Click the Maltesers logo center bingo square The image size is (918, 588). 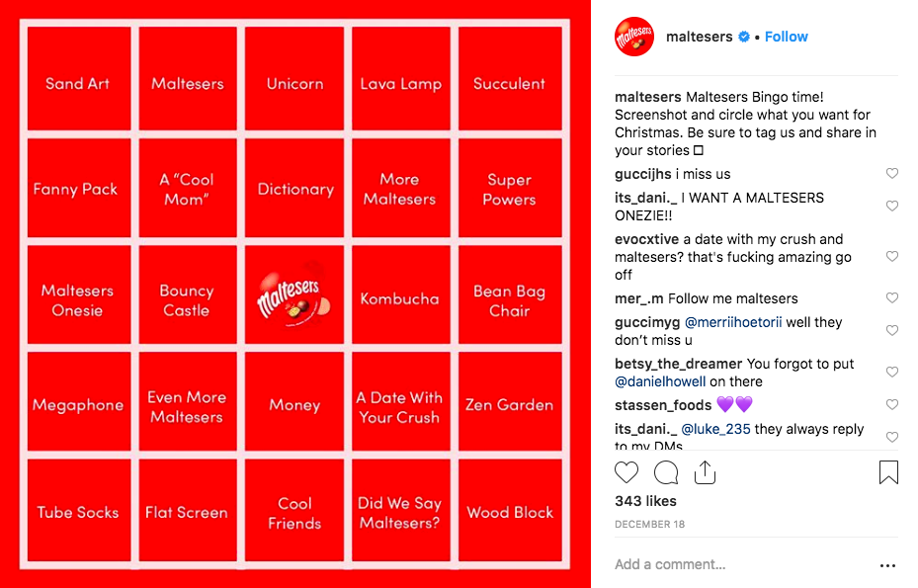click(293, 297)
